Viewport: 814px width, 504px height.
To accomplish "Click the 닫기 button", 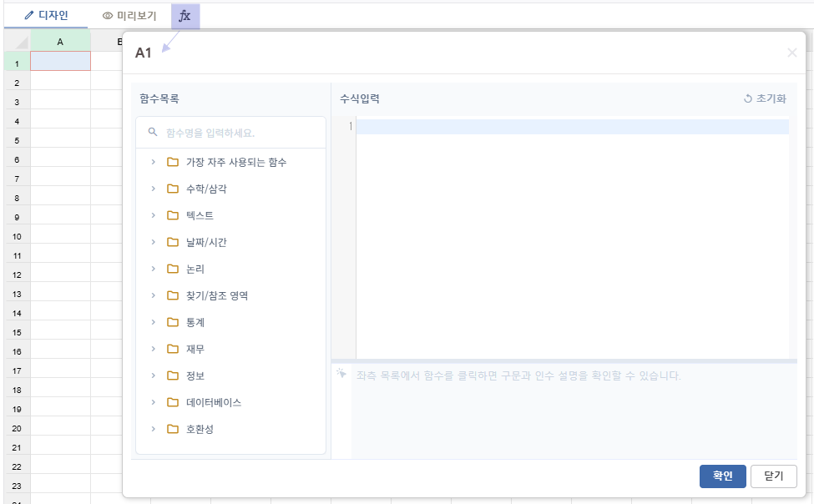I will 773,476.
